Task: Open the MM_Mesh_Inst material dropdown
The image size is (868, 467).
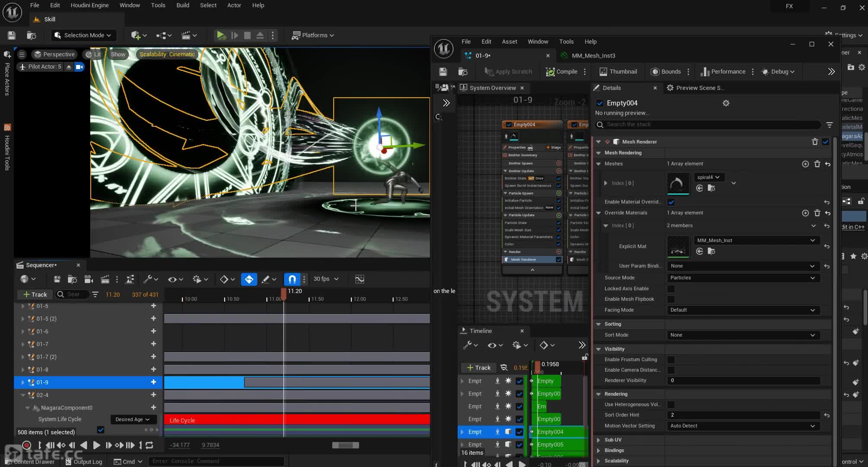Action: coord(756,240)
